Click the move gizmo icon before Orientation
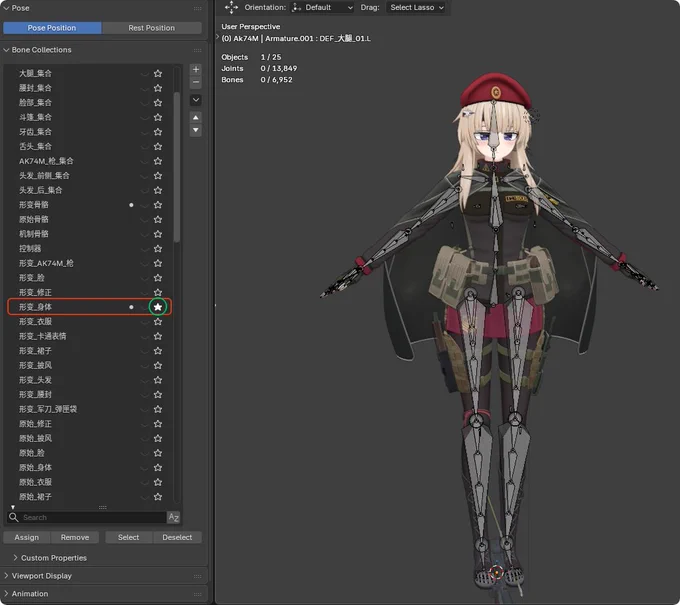This screenshot has width=680, height=605. (231, 7)
